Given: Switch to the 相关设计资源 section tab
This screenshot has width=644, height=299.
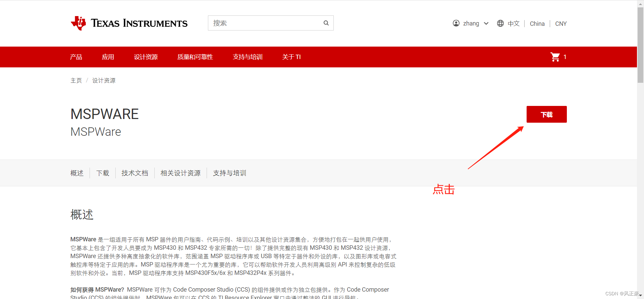Looking at the screenshot, I should [180, 173].
